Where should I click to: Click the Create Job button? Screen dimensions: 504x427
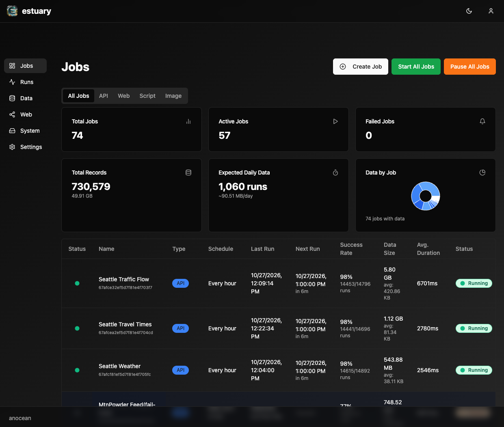tap(361, 67)
